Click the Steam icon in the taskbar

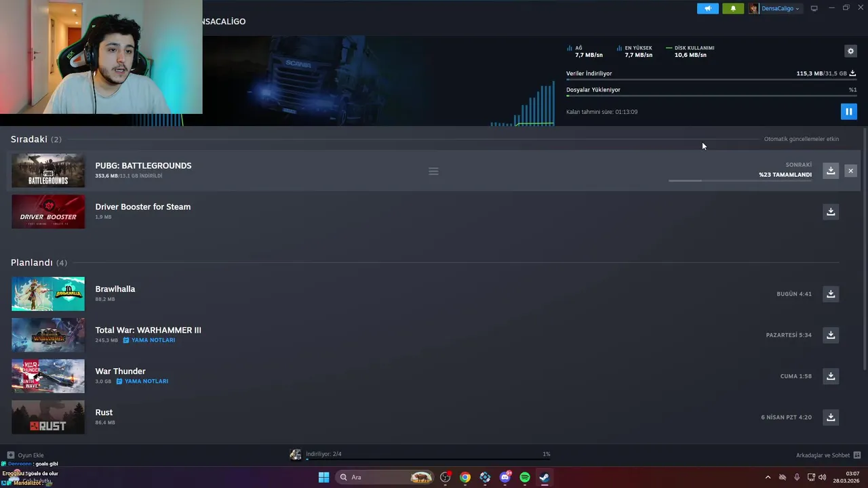(545, 477)
